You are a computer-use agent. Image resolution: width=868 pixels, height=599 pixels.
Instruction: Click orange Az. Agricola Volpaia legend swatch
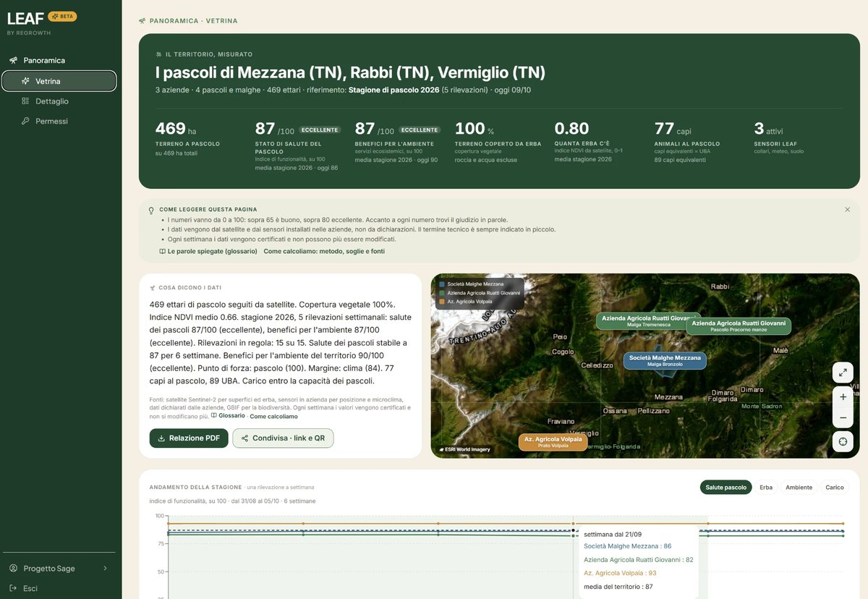[x=442, y=301]
